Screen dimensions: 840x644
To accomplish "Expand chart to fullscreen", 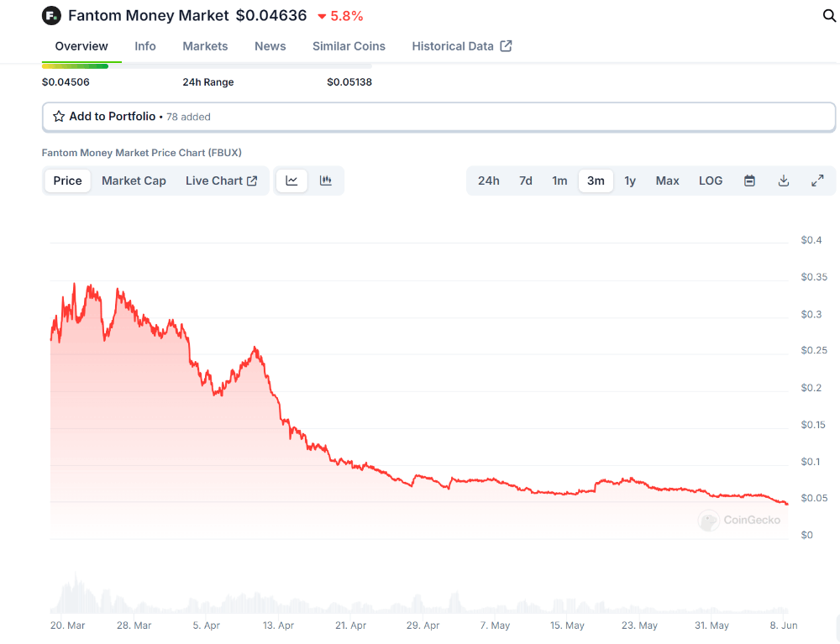I will pos(817,181).
